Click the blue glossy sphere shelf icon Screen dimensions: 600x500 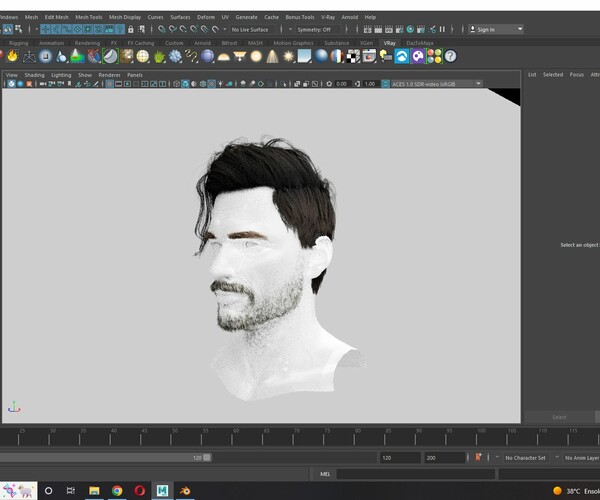(x=321, y=56)
